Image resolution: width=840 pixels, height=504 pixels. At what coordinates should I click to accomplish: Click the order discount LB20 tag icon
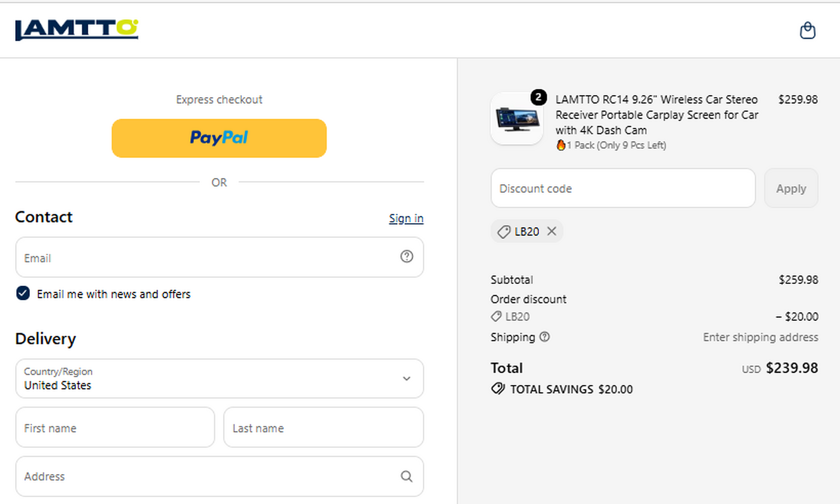(x=496, y=317)
